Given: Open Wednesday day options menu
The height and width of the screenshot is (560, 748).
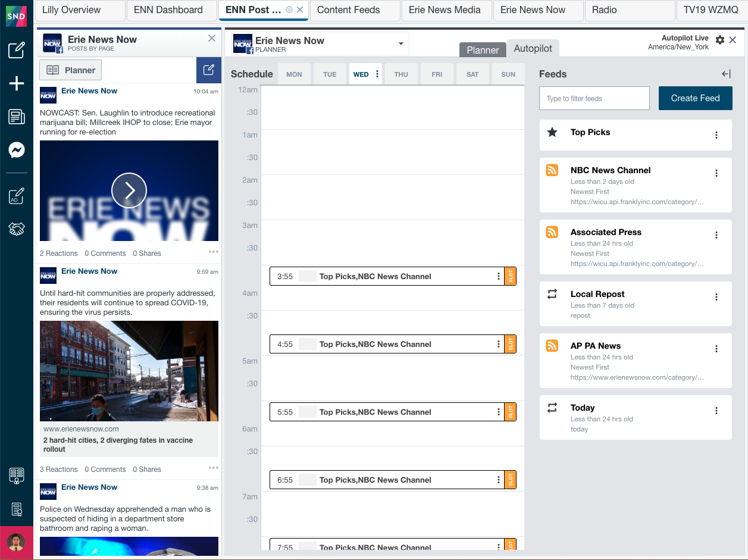Looking at the screenshot, I should [x=377, y=74].
